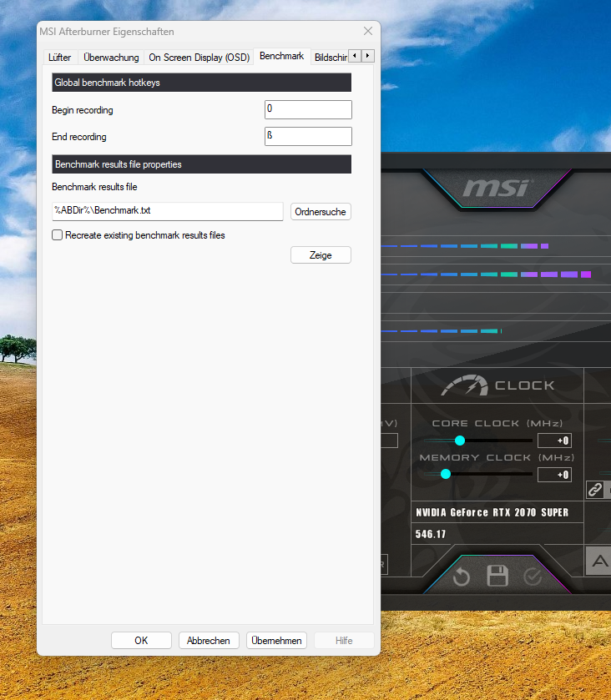
Task: Apply changes with Übernehmen
Action: pos(276,640)
